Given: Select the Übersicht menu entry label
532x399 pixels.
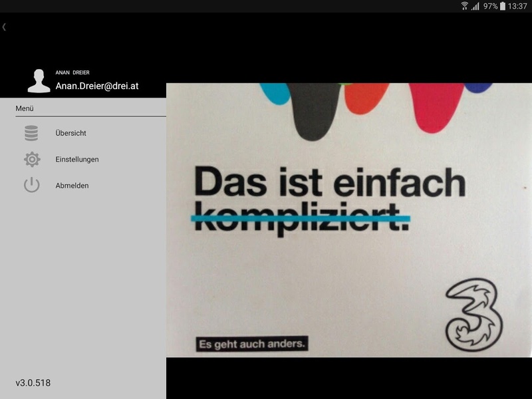Looking at the screenshot, I should (x=70, y=133).
